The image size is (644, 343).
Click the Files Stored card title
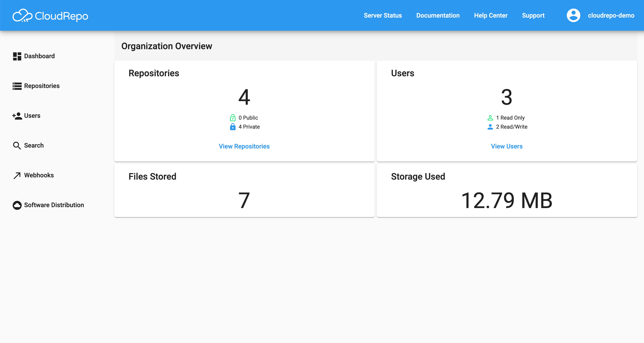pos(152,176)
